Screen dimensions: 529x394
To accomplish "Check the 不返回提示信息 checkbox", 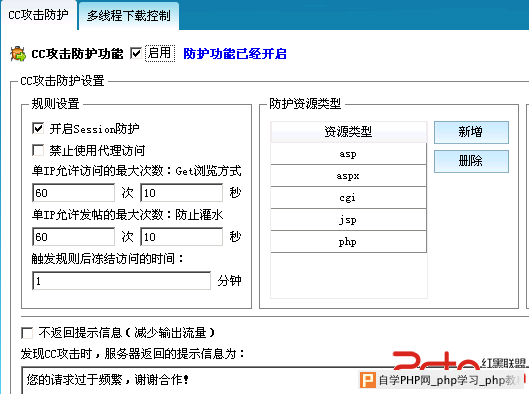I will point(27,333).
